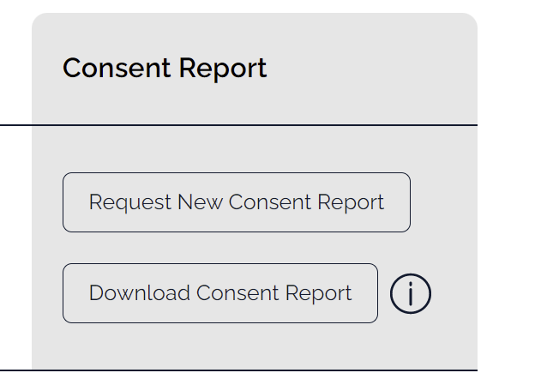Click the 'Consent Report' panel title
The image size is (536, 392).
(164, 68)
